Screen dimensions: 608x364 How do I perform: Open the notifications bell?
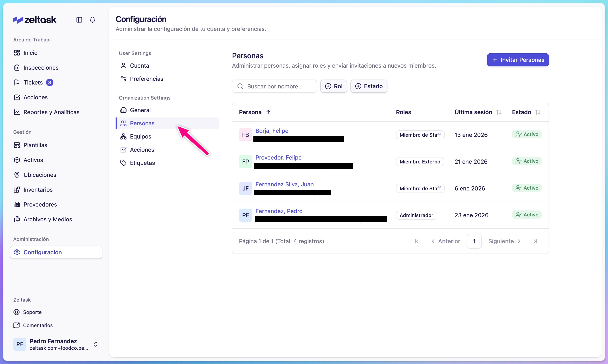(92, 20)
